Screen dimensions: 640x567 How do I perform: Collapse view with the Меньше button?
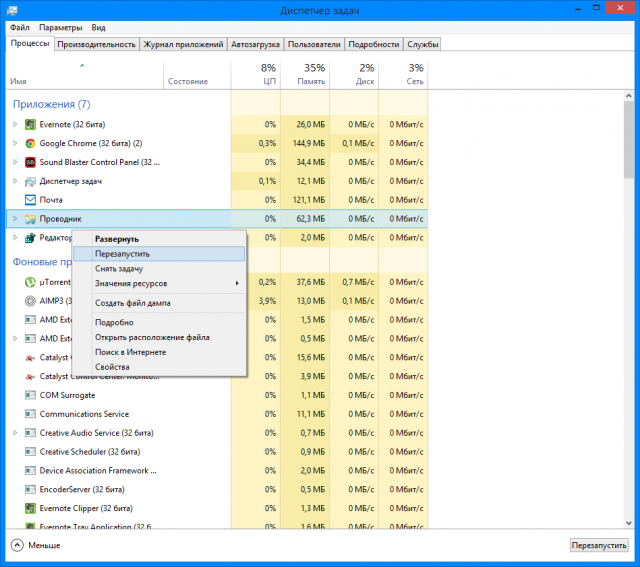[36, 545]
